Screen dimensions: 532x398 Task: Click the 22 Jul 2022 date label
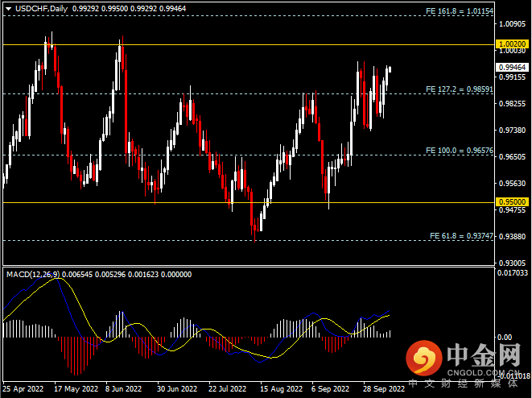coord(227,389)
